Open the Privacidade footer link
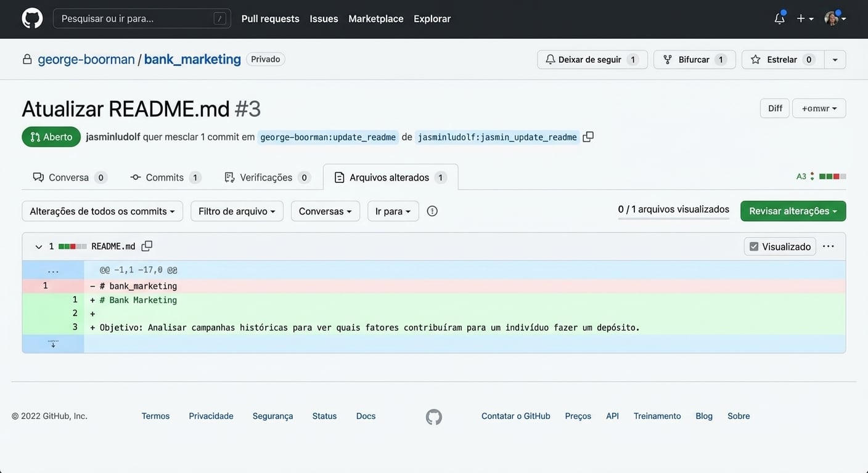 click(211, 416)
